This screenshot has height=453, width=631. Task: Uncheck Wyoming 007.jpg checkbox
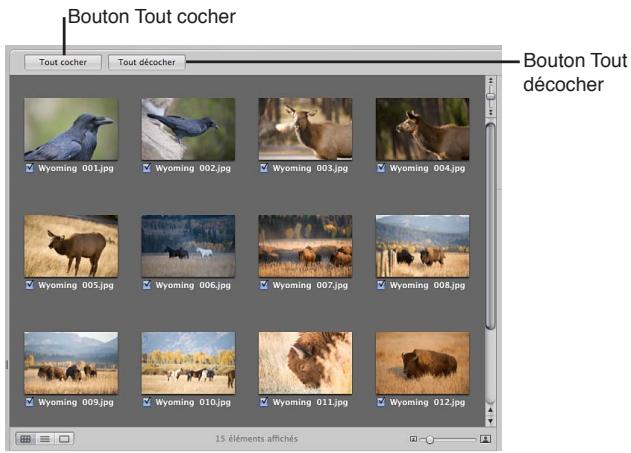264,285
